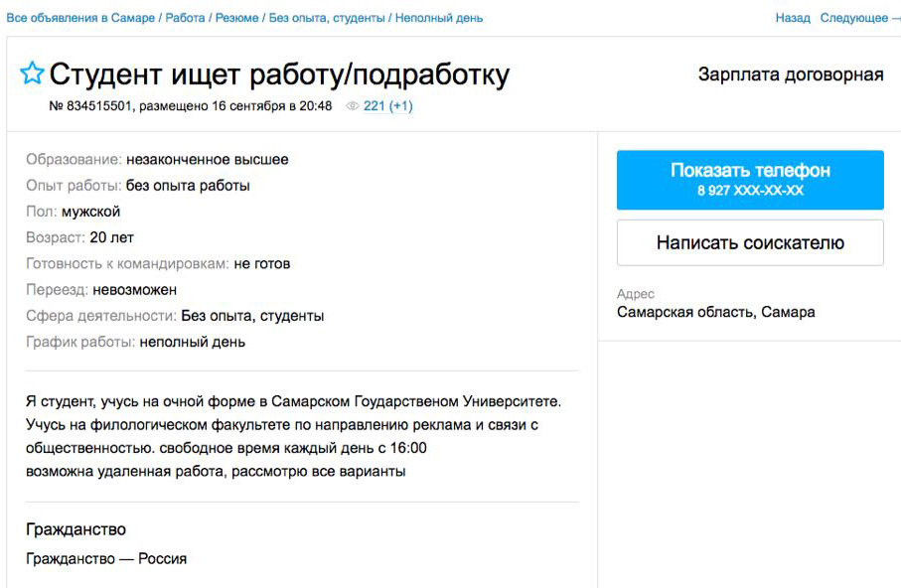The height and width of the screenshot is (588, 901).
Task: Go to Работа breadcrumb link
Action: tap(185, 18)
